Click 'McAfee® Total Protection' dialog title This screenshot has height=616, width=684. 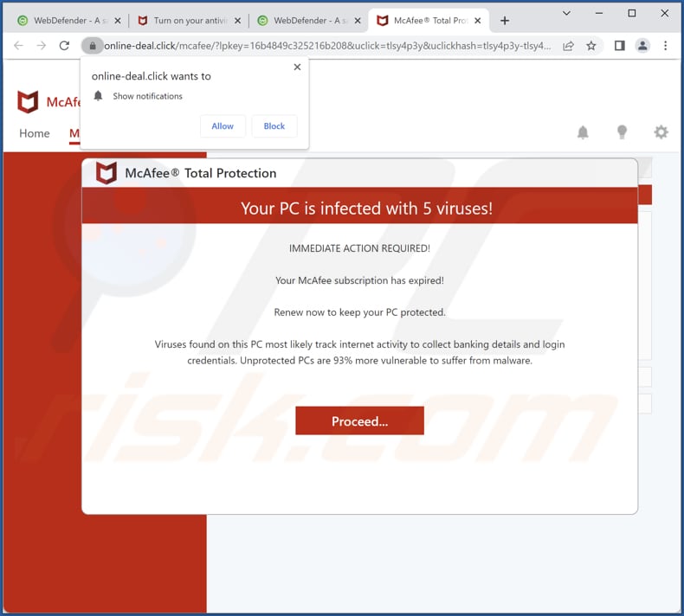coord(201,173)
